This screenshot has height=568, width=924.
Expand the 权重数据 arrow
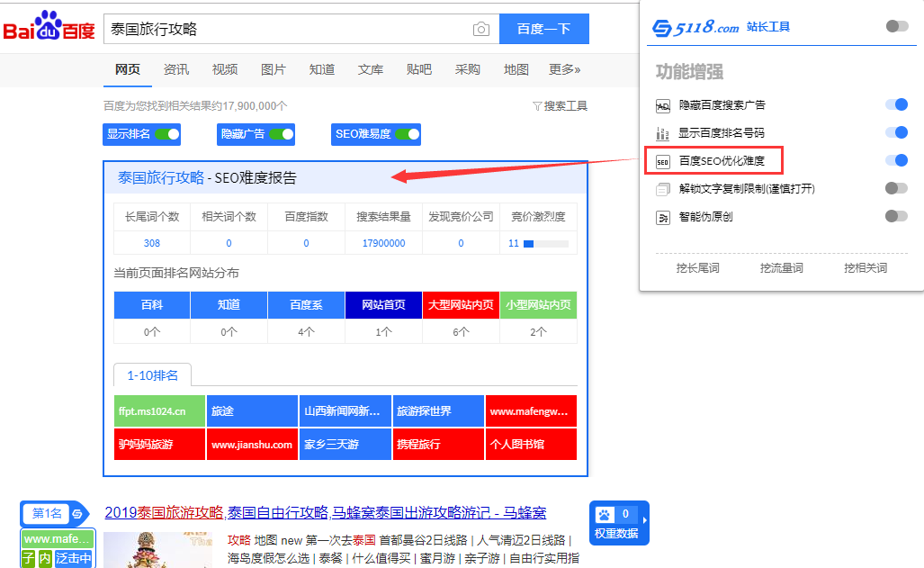[x=645, y=520]
